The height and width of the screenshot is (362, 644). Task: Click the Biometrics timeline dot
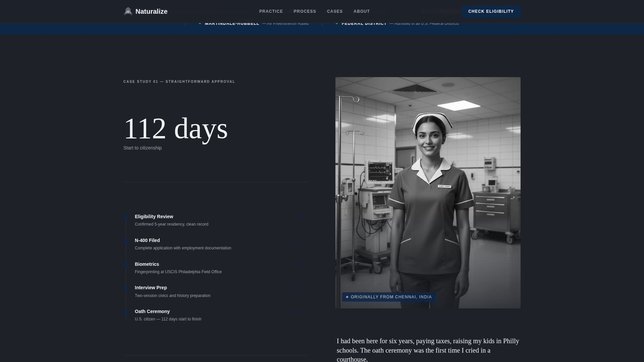coord(126,265)
